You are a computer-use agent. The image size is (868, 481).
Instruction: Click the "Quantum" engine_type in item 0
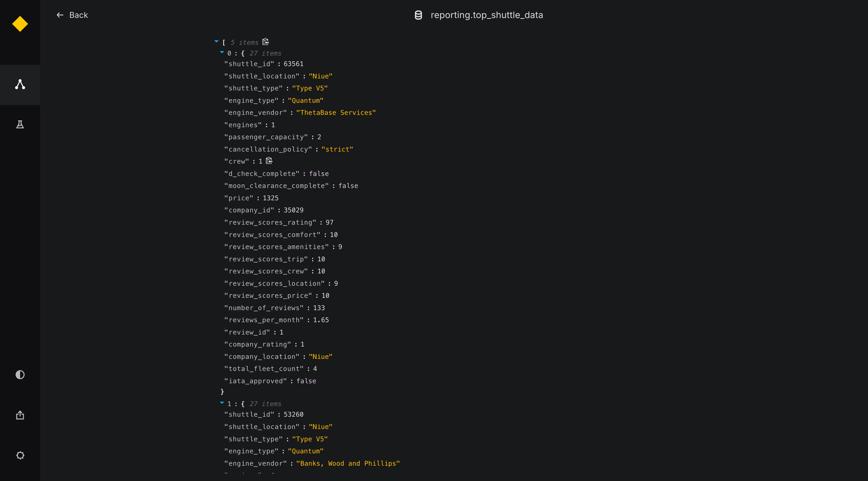click(x=306, y=101)
